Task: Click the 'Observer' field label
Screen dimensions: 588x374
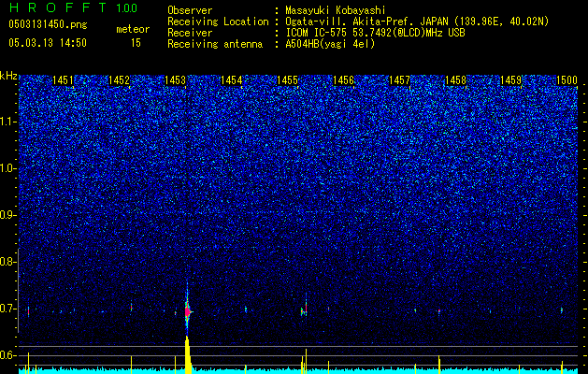Action: pos(190,10)
